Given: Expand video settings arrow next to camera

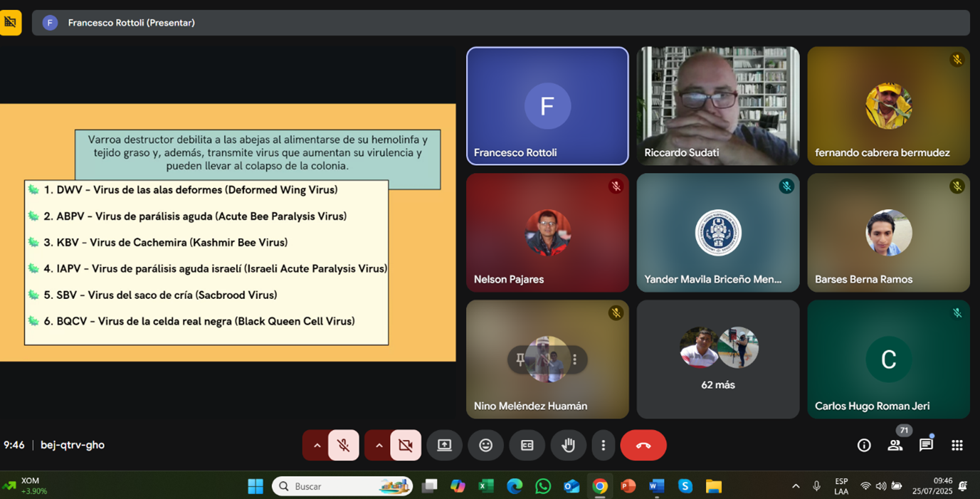Looking at the screenshot, I should click(379, 445).
